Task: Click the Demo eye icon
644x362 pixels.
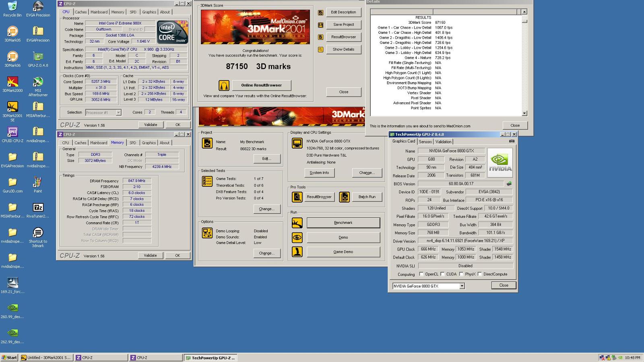Action: click(x=297, y=238)
